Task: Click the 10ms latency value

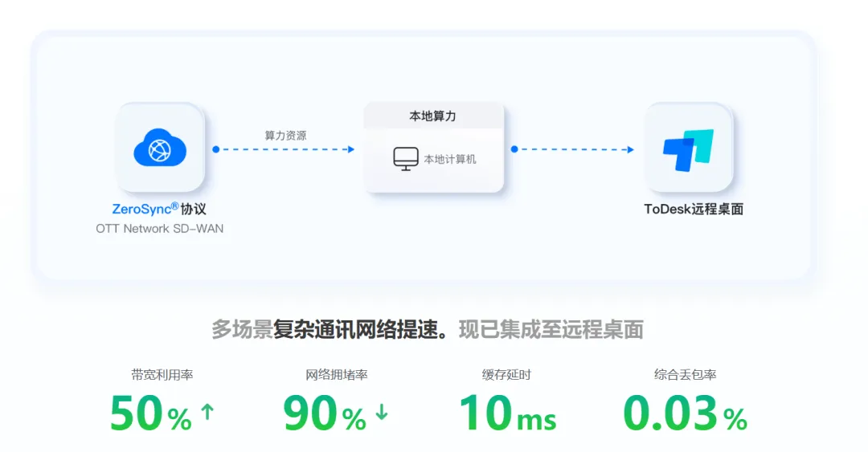Action: tap(508, 413)
